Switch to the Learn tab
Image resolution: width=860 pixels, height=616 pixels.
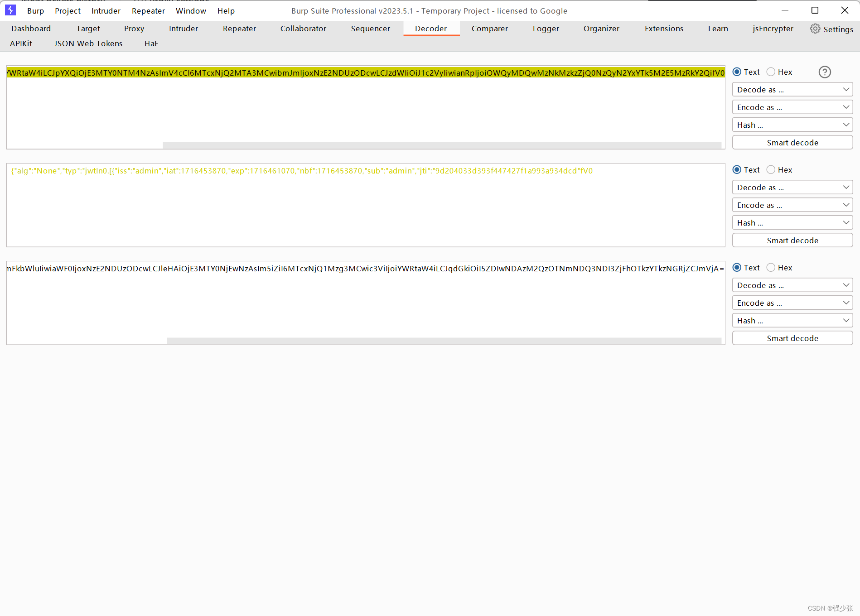718,29
